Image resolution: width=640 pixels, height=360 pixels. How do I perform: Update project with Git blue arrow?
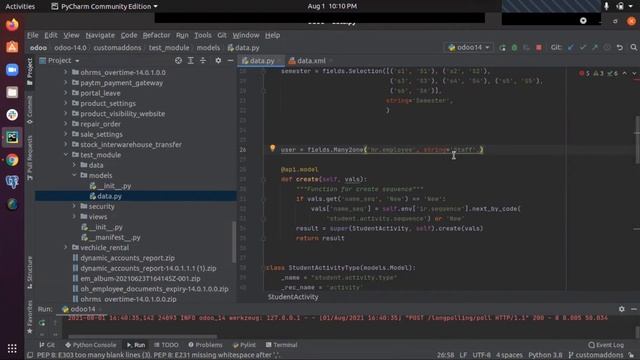[571, 48]
